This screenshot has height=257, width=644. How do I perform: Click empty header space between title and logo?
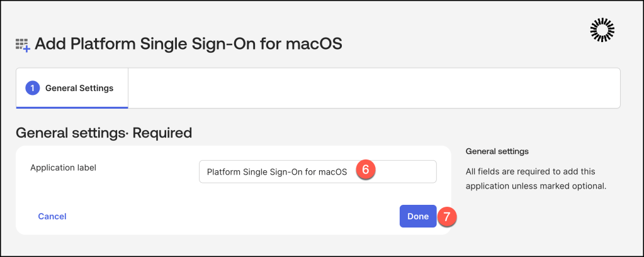tap(466, 44)
